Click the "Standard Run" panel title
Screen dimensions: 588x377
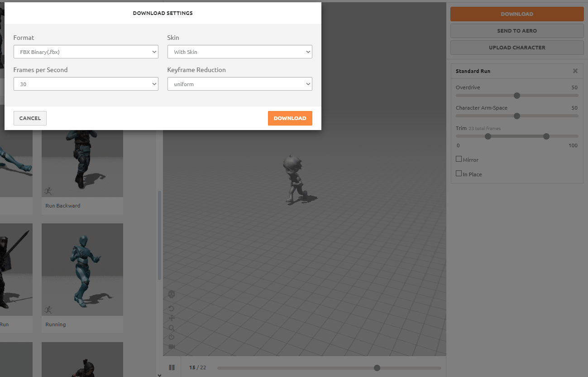(x=473, y=71)
